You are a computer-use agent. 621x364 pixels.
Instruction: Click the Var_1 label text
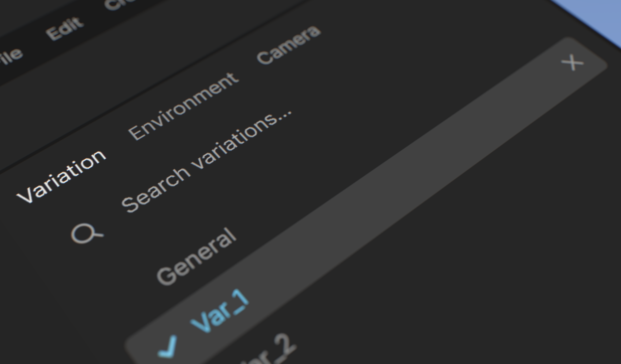[220, 310]
